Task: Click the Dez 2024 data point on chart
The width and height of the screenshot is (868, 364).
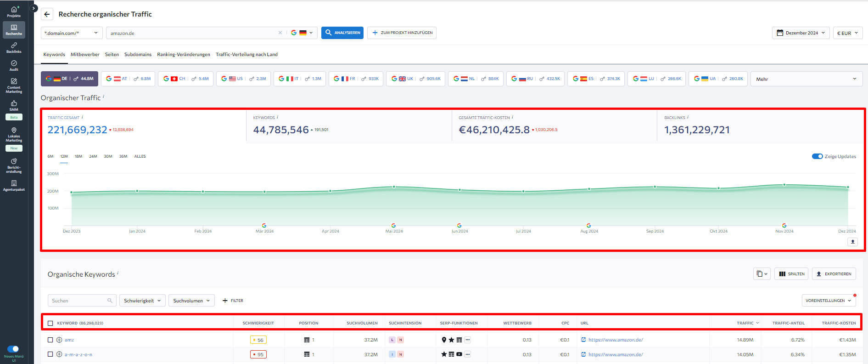Action: click(x=847, y=187)
